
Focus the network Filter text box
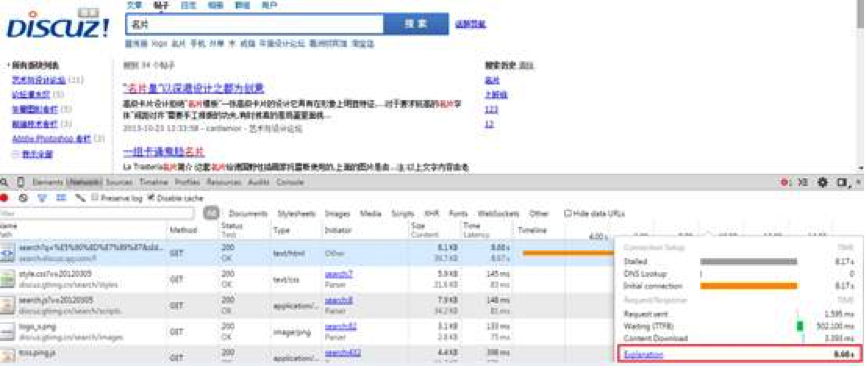click(x=97, y=214)
